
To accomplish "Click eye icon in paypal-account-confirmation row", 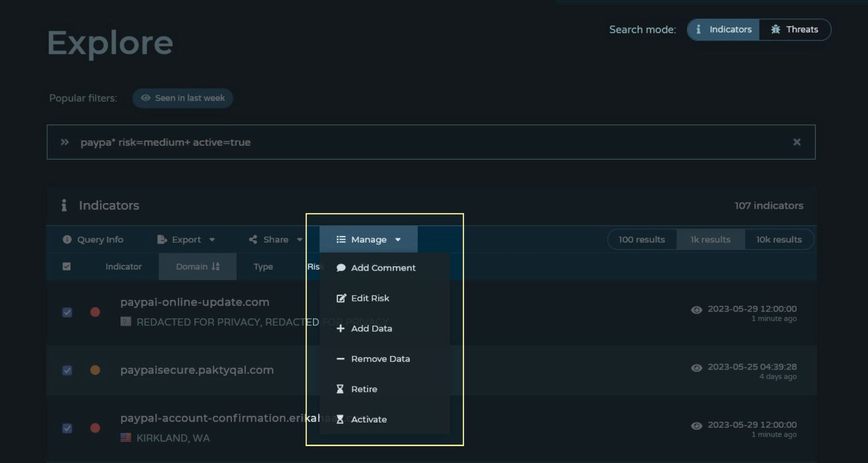I will coord(696,425).
